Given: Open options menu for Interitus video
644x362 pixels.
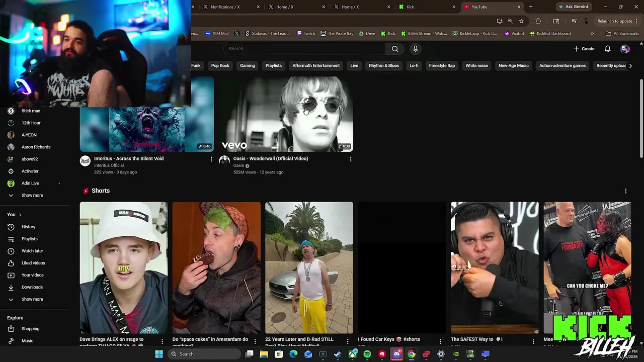Looking at the screenshot, I should [x=211, y=159].
